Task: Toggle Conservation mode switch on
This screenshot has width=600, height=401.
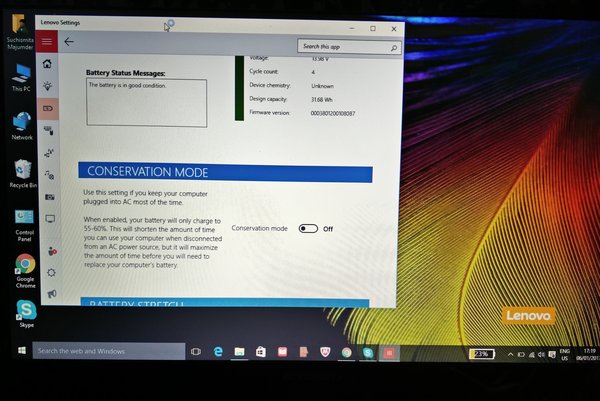Action: (308, 229)
